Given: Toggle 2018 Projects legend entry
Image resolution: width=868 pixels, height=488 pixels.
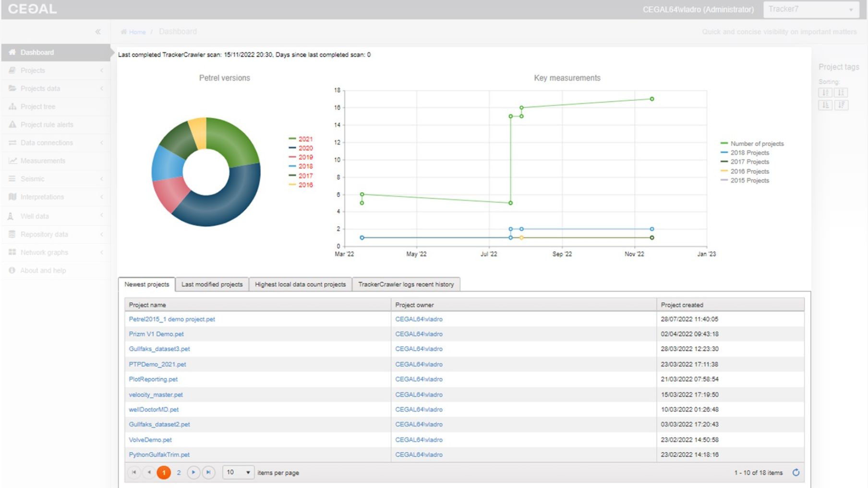Looking at the screenshot, I should coord(745,153).
